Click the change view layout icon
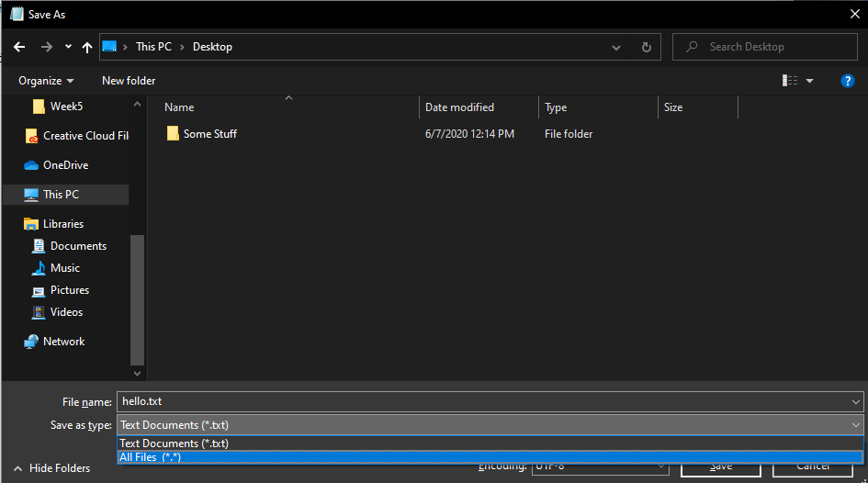The height and width of the screenshot is (483, 868). pos(790,81)
